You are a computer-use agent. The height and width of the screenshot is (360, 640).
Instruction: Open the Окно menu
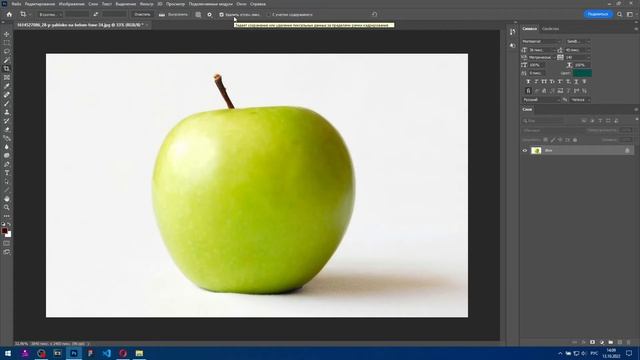tap(241, 4)
